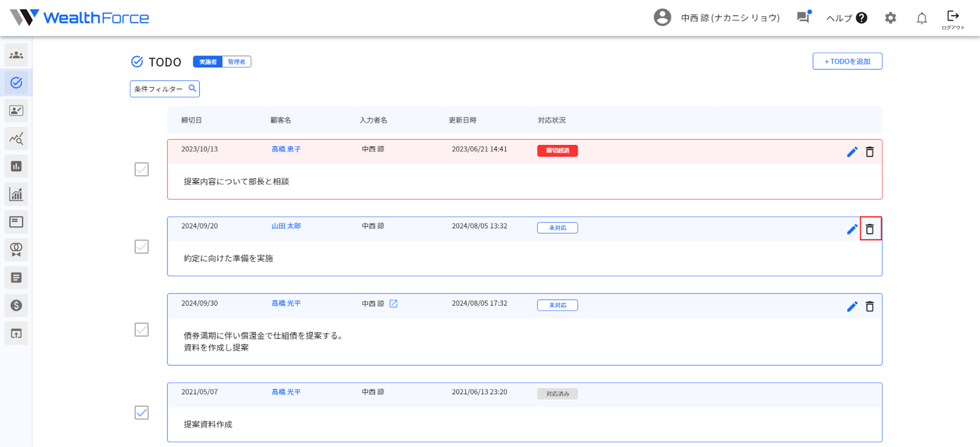Image resolution: width=980 pixels, height=447 pixels.
Task: Open the ヘルプ help link
Action: [x=846, y=18]
